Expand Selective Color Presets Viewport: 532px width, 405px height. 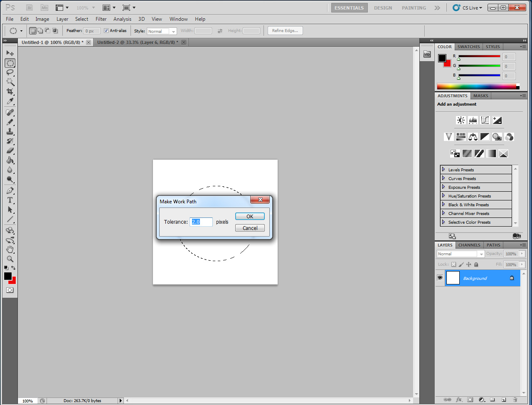[x=443, y=222]
